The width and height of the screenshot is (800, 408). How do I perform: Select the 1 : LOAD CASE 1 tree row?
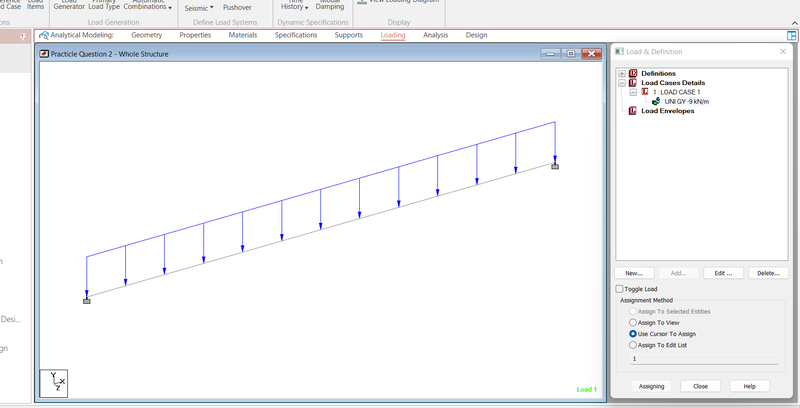[677, 92]
